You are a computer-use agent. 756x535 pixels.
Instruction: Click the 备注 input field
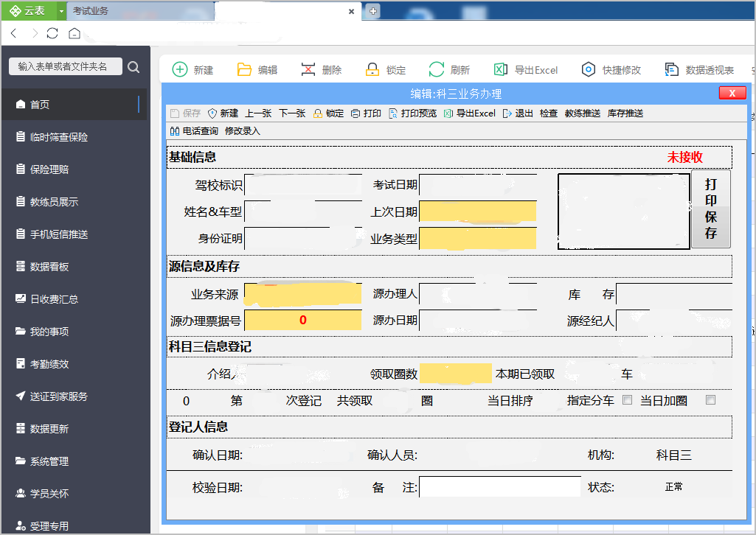click(x=500, y=487)
